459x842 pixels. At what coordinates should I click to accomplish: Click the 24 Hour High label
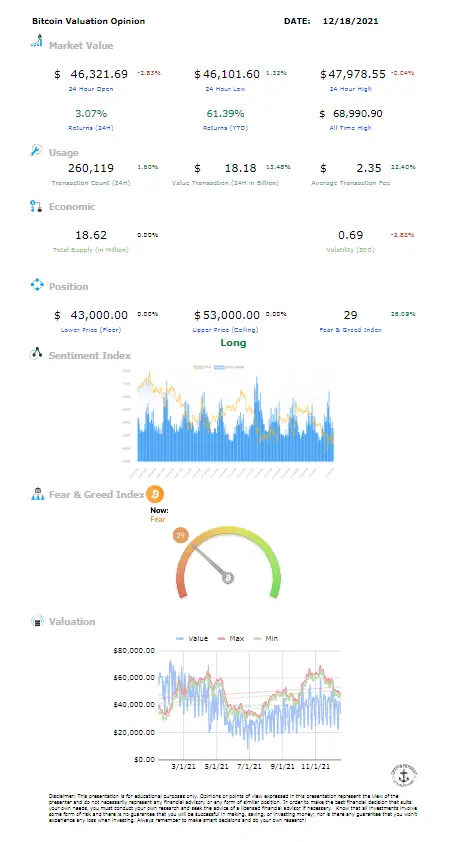pyautogui.click(x=351, y=89)
